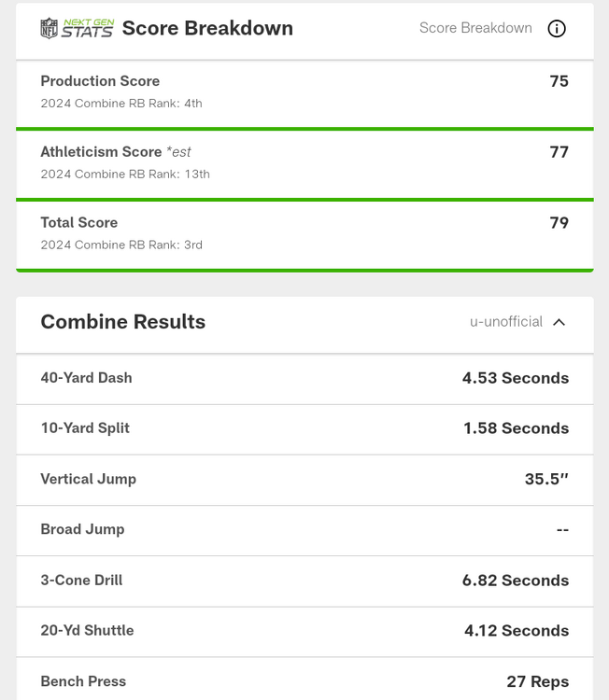This screenshot has height=700, width=609.
Task: Select the Athleticism Score row
Action: tap(304, 162)
